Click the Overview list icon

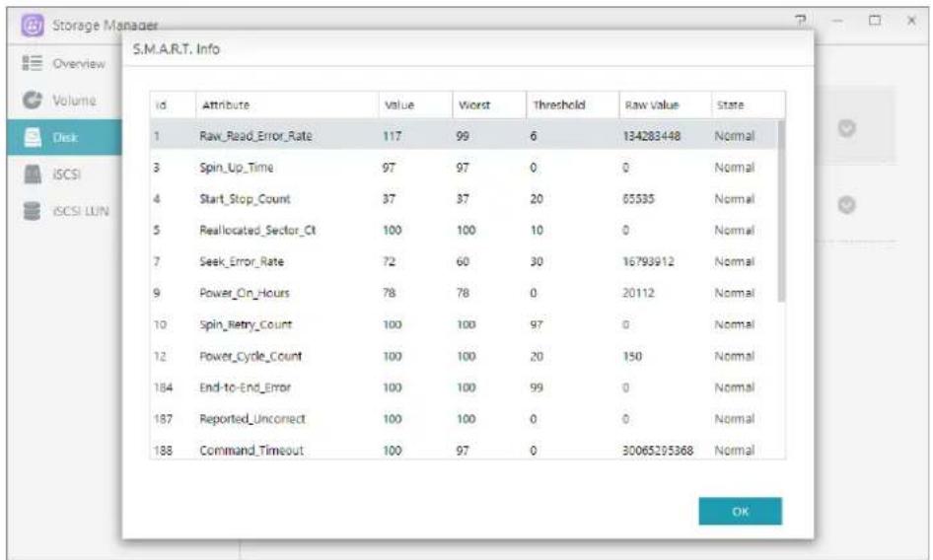(33, 63)
